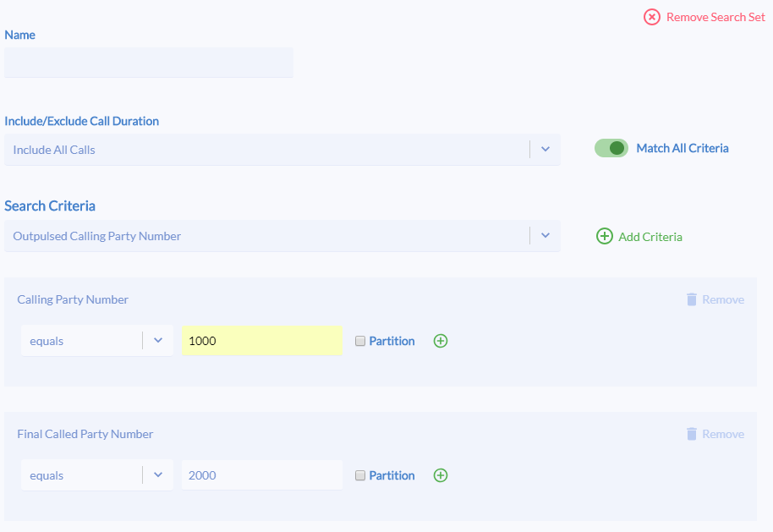Click the highlighted field containing 1000

click(x=262, y=340)
